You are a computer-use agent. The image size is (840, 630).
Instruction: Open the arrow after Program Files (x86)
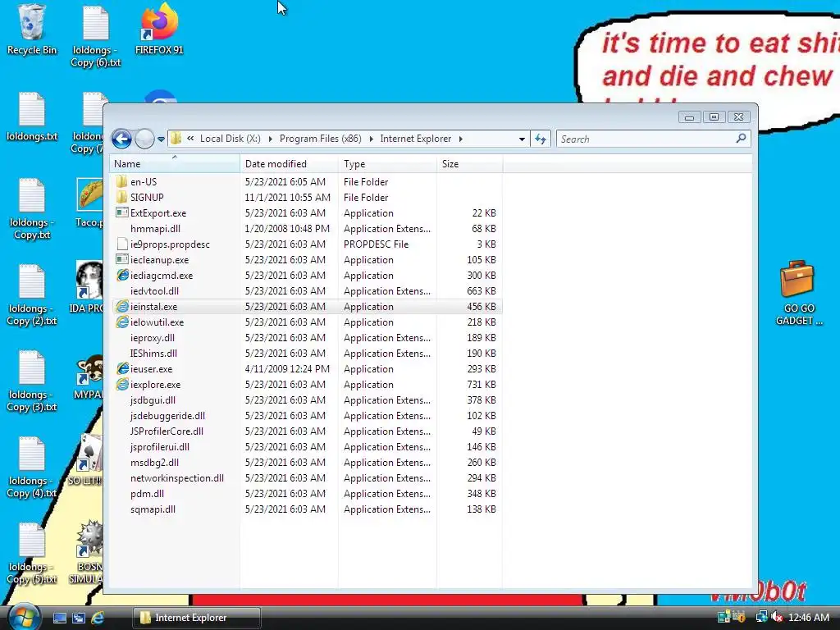click(371, 139)
